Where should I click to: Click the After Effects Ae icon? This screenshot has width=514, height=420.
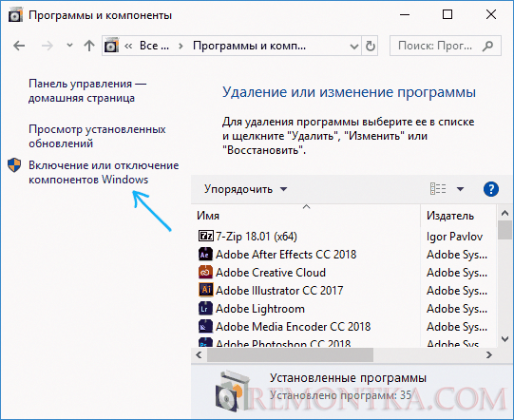(x=206, y=255)
